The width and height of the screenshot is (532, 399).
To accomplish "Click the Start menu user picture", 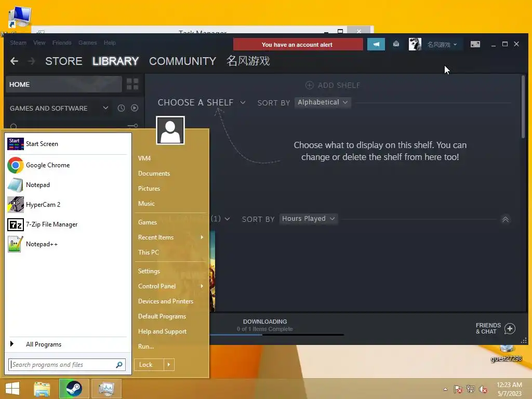I will [x=170, y=130].
